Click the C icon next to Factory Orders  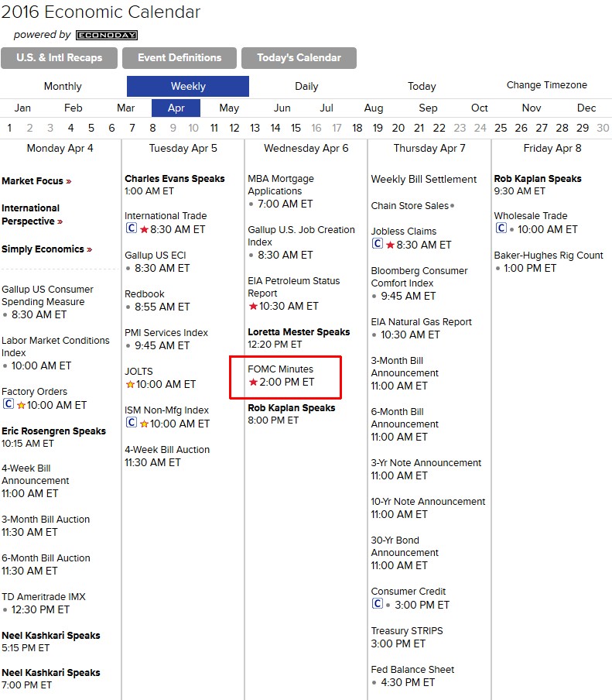[x=9, y=404]
